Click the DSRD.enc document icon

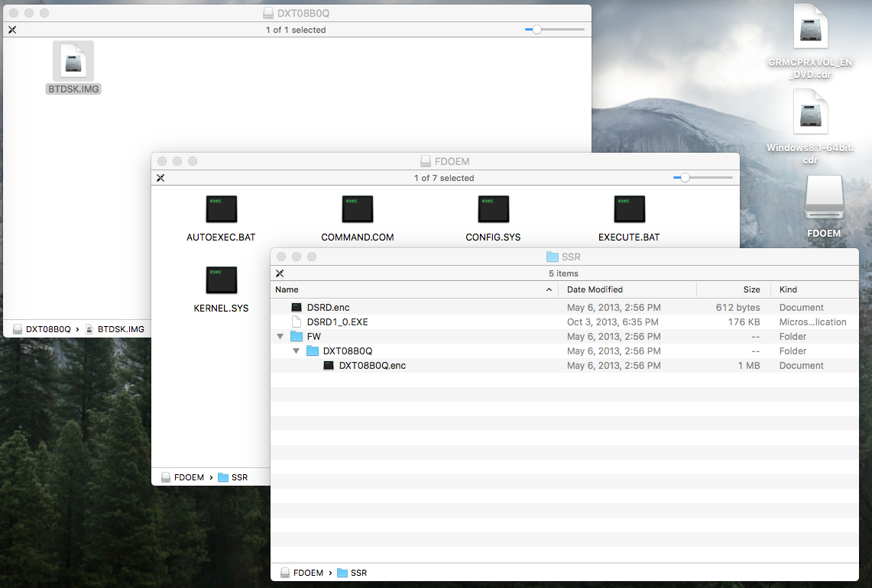coord(297,307)
